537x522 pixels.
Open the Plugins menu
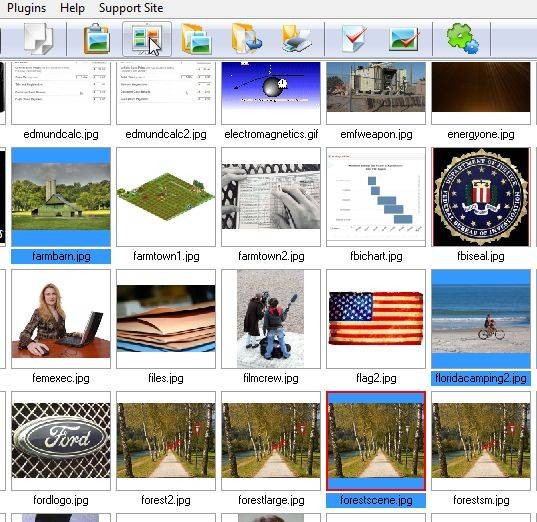pos(26,8)
